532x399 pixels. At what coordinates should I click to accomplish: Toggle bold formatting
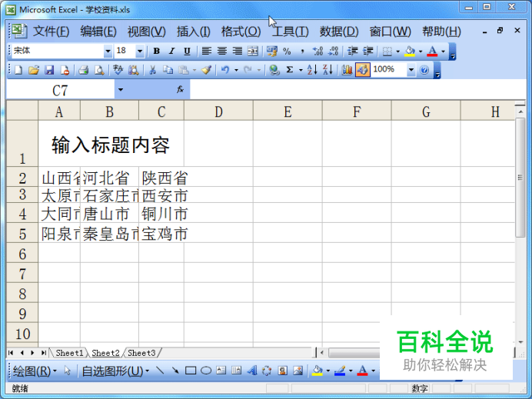click(156, 52)
